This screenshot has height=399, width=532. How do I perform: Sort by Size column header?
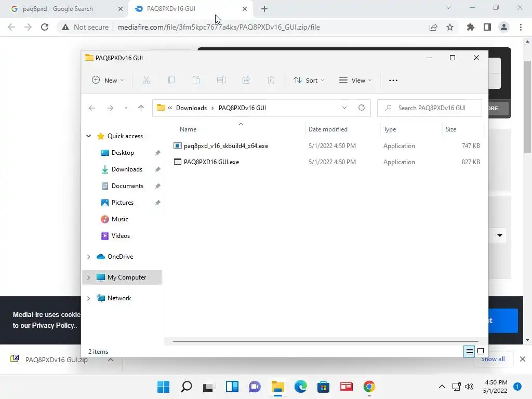tap(450, 129)
